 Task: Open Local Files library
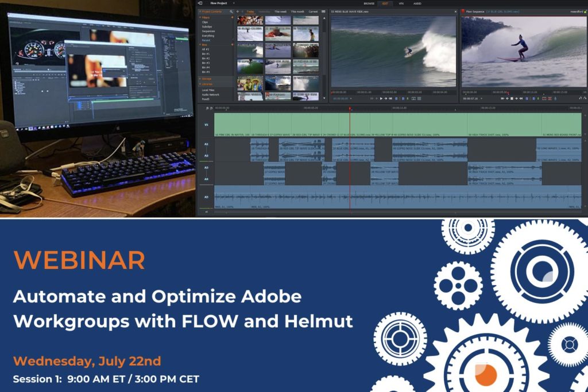(x=208, y=90)
